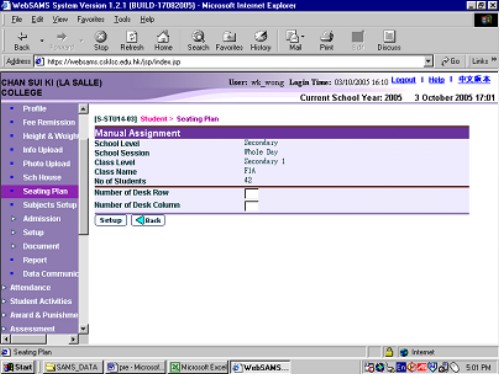Viewport: 500px width, 375px height.
Task: Click the Refresh toolbar icon
Action: pyautogui.click(x=132, y=41)
